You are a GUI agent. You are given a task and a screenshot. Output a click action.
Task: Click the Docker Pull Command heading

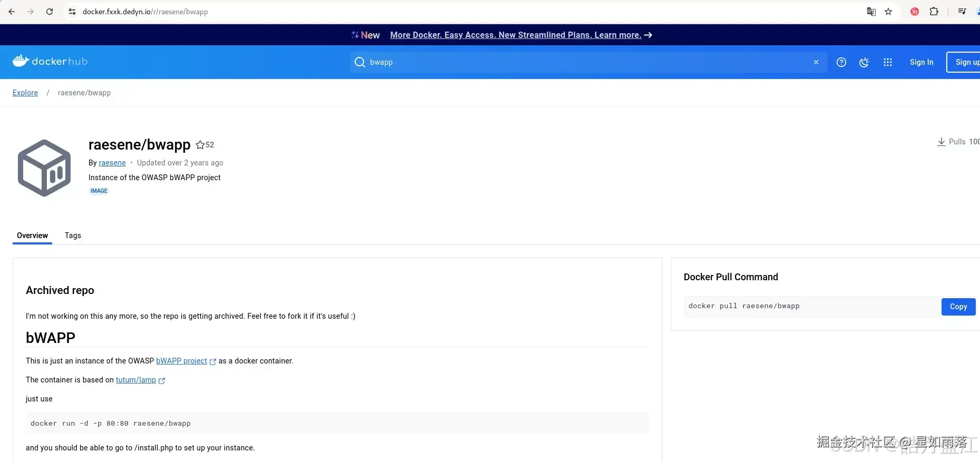click(731, 277)
